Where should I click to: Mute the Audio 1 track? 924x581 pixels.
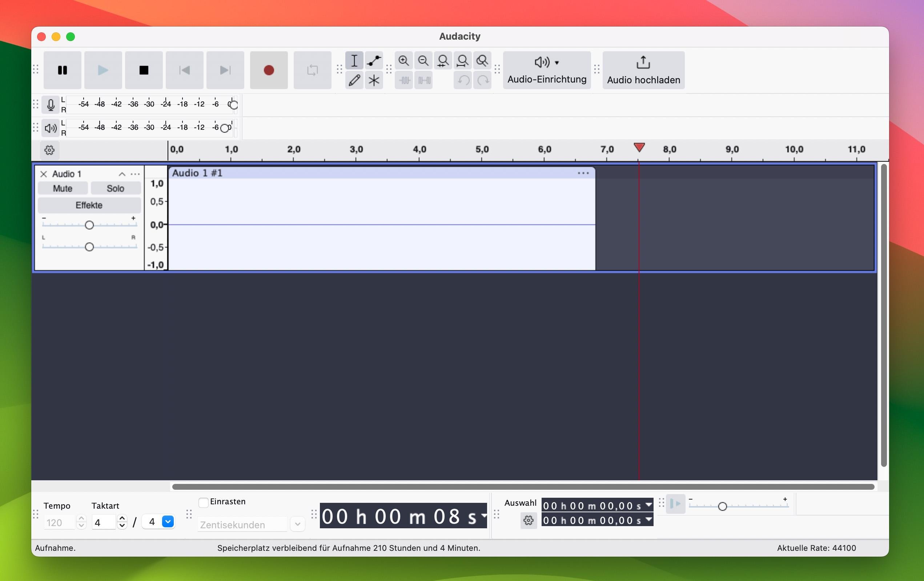coord(63,188)
